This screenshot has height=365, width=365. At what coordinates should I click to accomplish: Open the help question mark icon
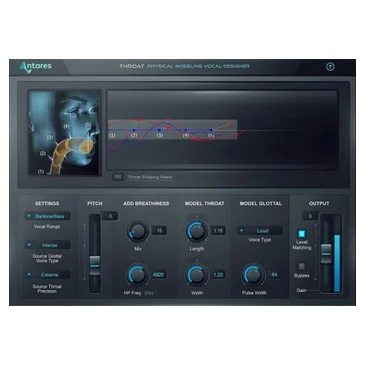(x=330, y=67)
